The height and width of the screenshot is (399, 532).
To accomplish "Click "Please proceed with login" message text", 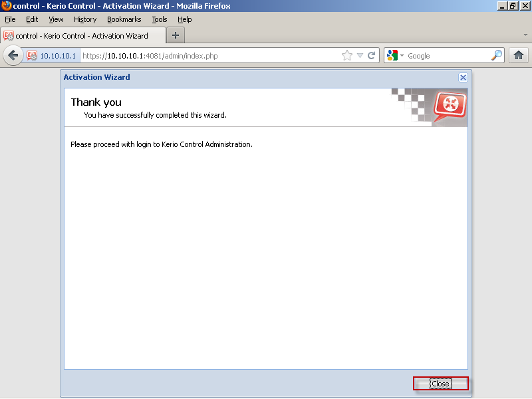I will tap(162, 144).
